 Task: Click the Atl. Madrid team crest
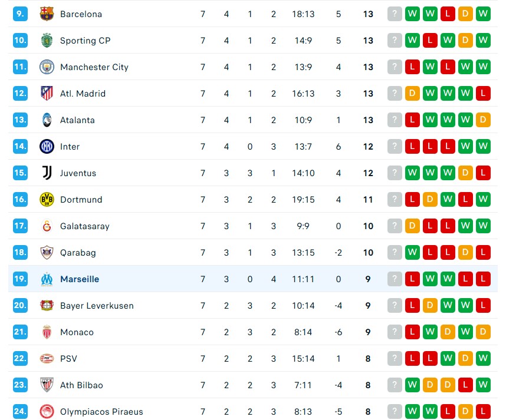47,94
